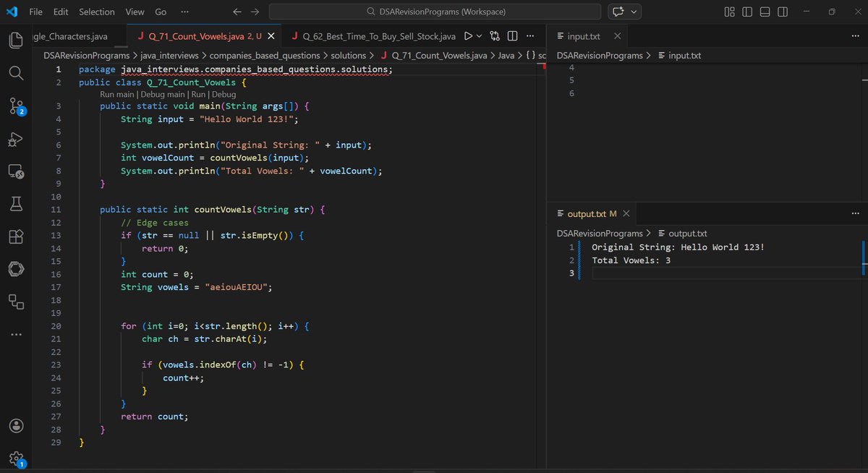Split the editor to the right
Image resolution: width=868 pixels, height=473 pixels.
pos(512,36)
